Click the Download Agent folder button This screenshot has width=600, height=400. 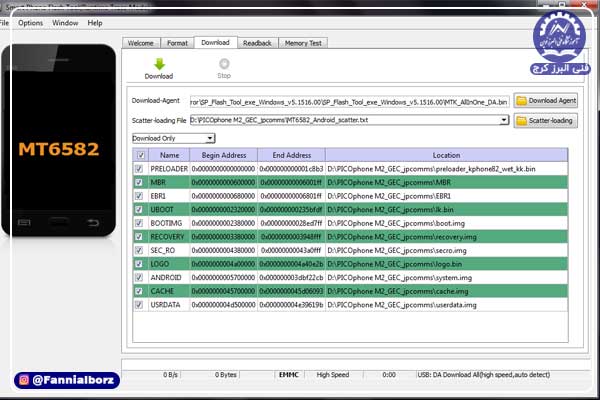(x=546, y=101)
